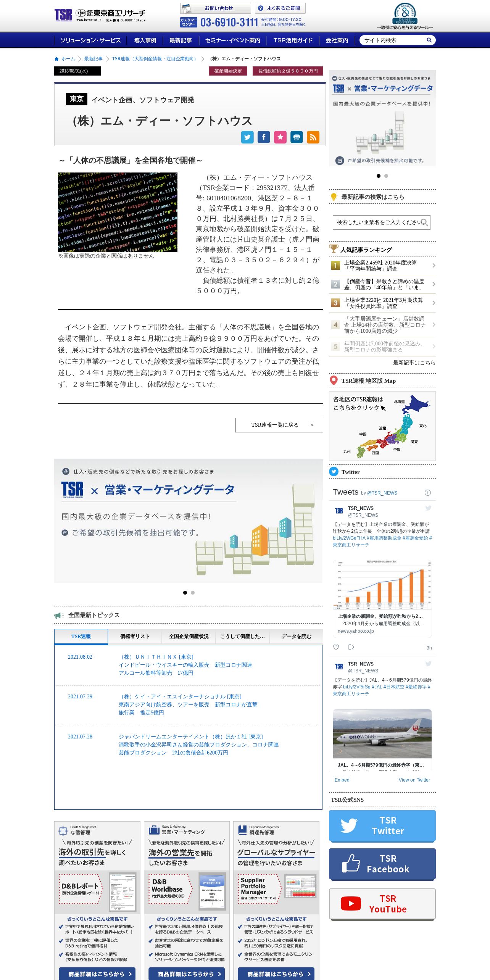Open the Twitter bird on first tweet
Image resolution: width=490 pixels, height=980 pixels.
click(428, 508)
